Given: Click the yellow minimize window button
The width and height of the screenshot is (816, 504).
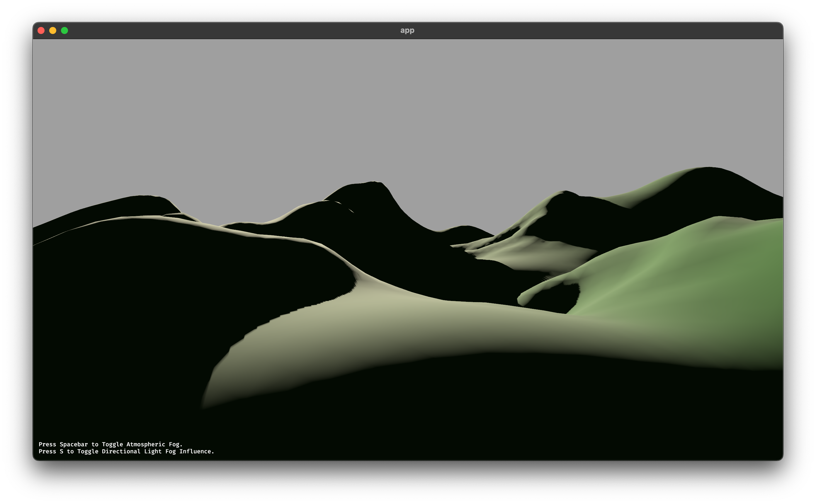Looking at the screenshot, I should (x=53, y=31).
